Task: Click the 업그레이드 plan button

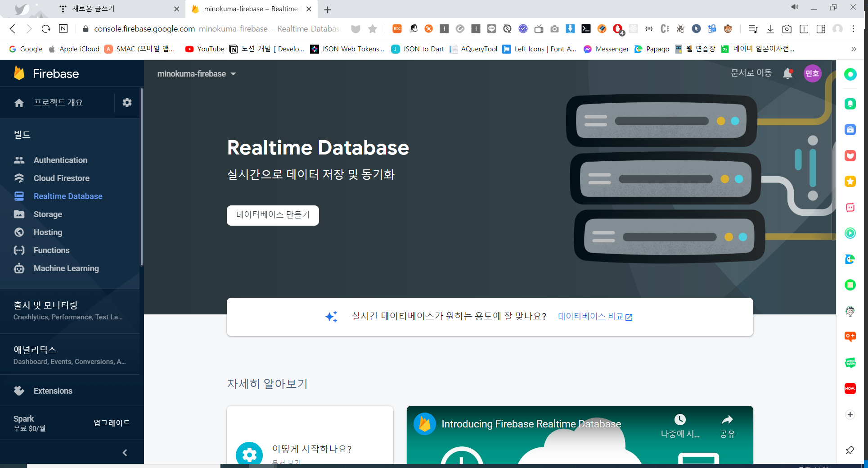Action: [x=112, y=423]
